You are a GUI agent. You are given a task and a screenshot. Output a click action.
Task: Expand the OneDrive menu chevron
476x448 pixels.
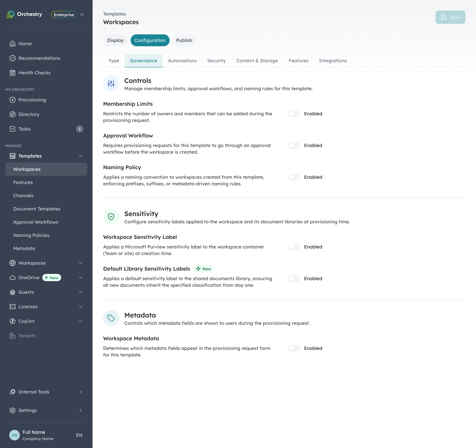[x=81, y=278]
